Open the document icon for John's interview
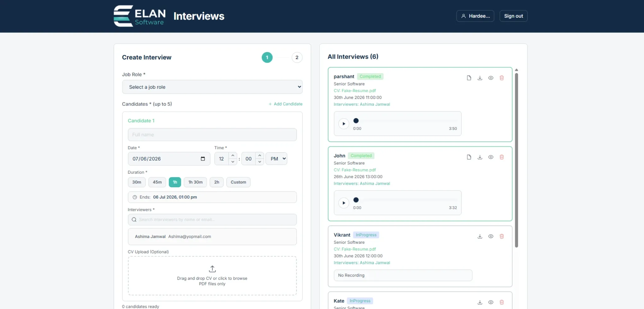This screenshot has height=309, width=644. click(x=469, y=157)
